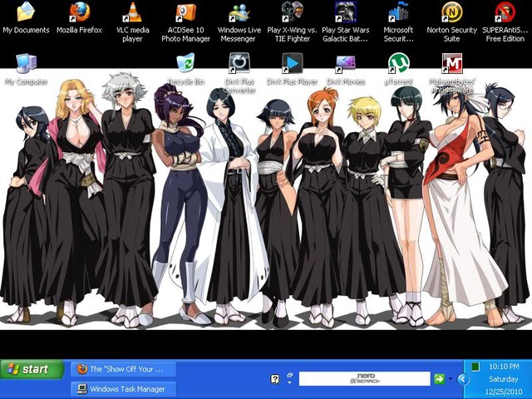
Task: Click the help question mark taskbar icon
Action: click(275, 379)
